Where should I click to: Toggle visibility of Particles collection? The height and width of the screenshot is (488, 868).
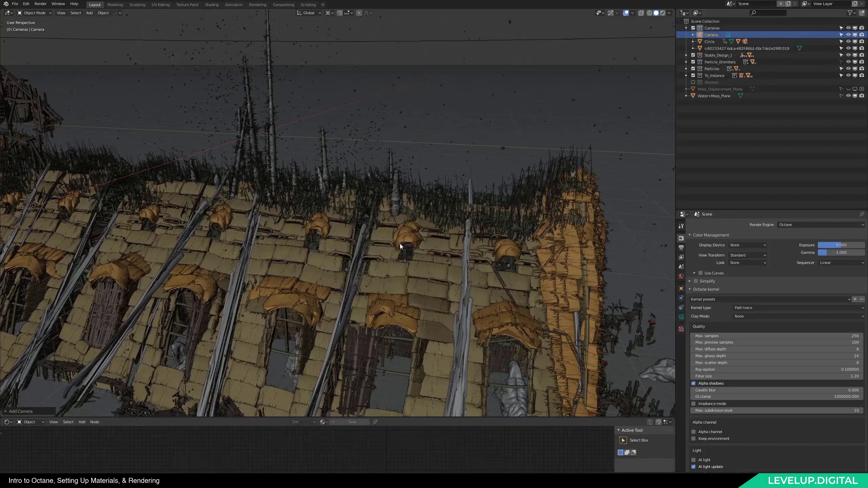pyautogui.click(x=847, y=68)
